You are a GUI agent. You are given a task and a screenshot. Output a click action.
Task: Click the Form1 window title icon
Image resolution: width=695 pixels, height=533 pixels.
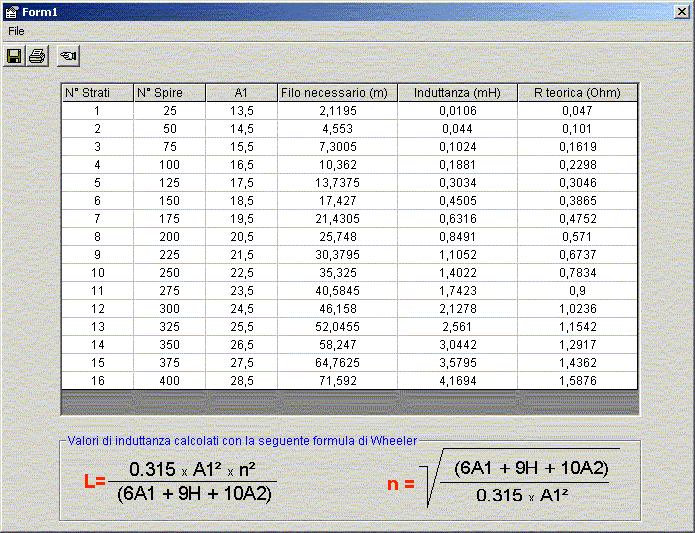pos(12,12)
